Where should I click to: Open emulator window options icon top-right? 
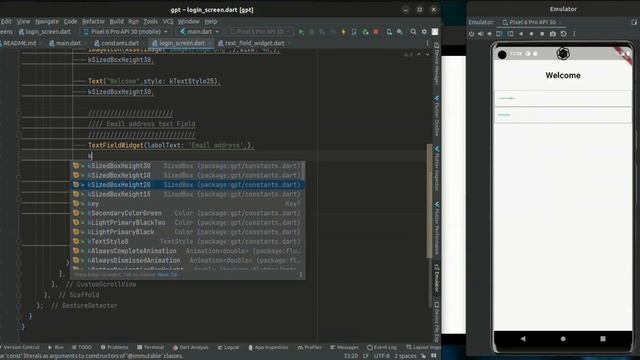tap(634, 22)
